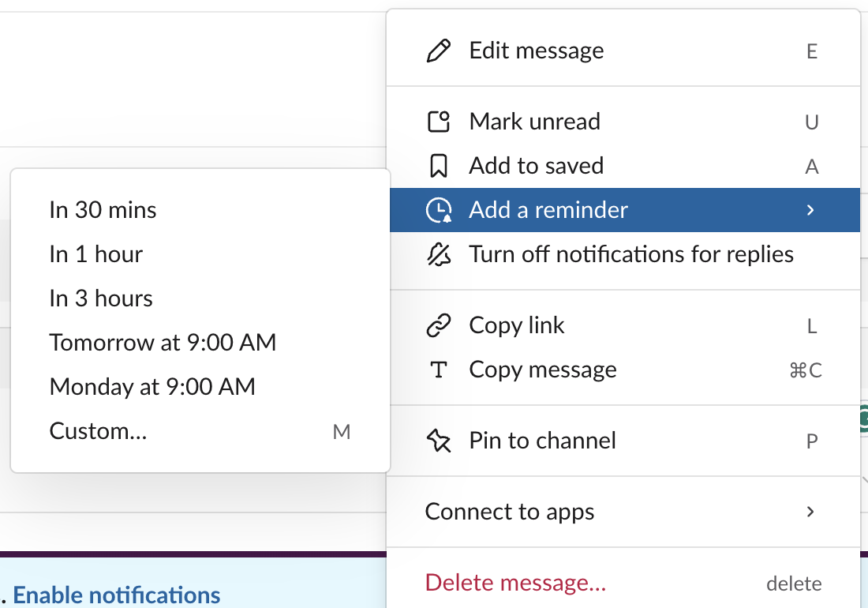
Task: Open Custom… reminder option
Action: (200, 431)
